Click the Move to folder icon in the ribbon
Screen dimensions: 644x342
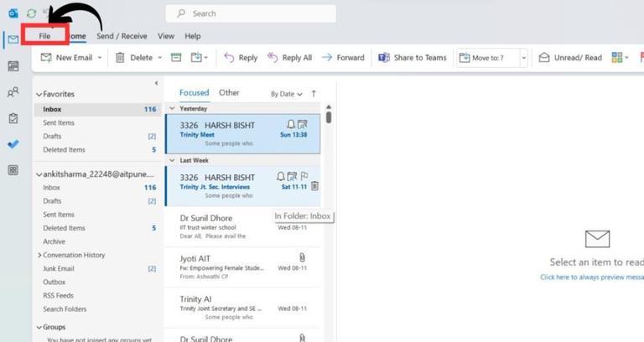pos(197,58)
